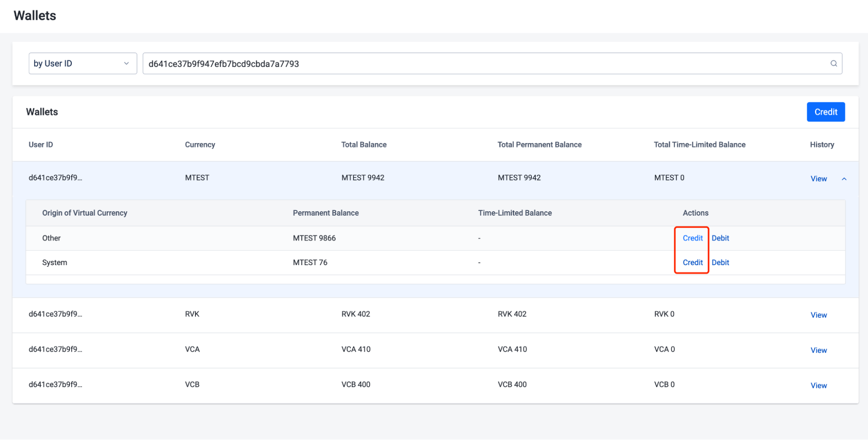Click the 'MTEST 76' permanent balance
This screenshot has height=440, width=868.
[x=310, y=263]
